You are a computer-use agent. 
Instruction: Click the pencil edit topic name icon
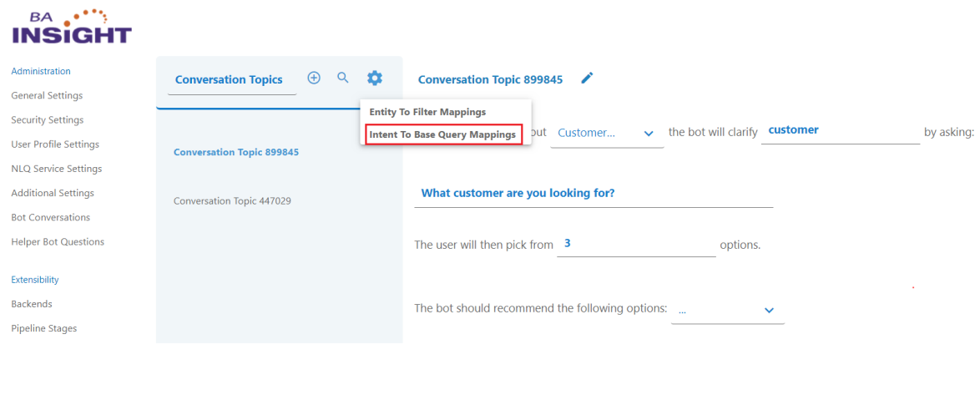587,78
